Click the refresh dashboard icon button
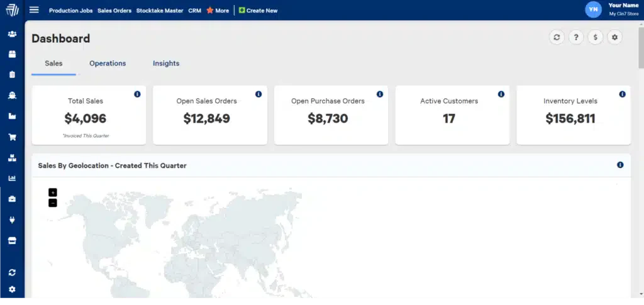The height and width of the screenshot is (305, 644). click(x=557, y=37)
